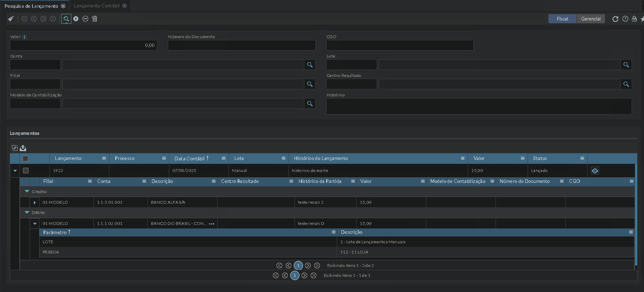Switch to the Lançamento Contábil tab
The height and width of the screenshot is (292, 644).
(x=97, y=6)
